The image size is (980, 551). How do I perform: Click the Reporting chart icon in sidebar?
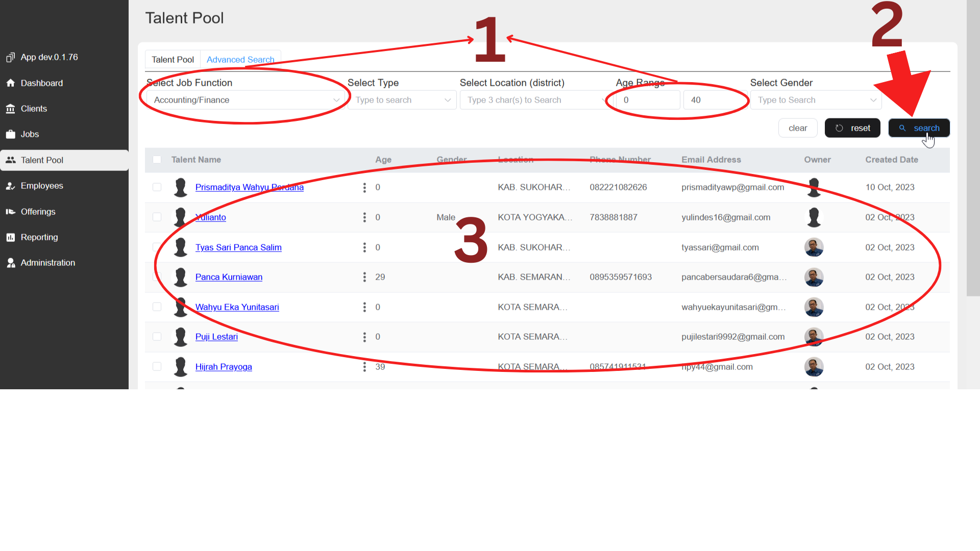point(10,237)
